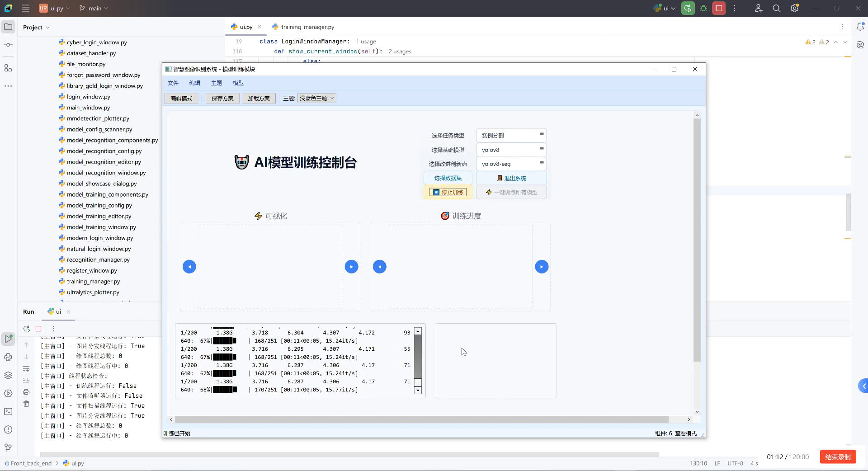
Task: Click the 退出系统 button
Action: [511, 178]
